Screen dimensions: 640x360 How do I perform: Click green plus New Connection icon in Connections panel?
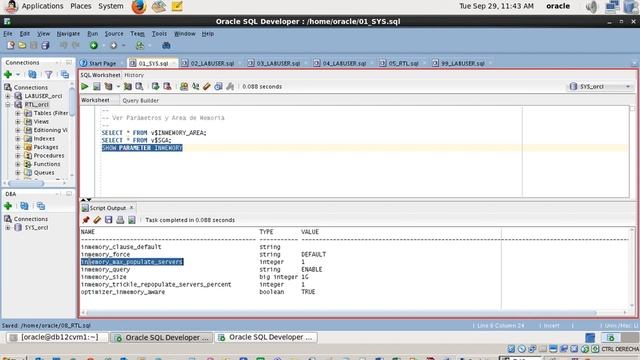[8, 74]
